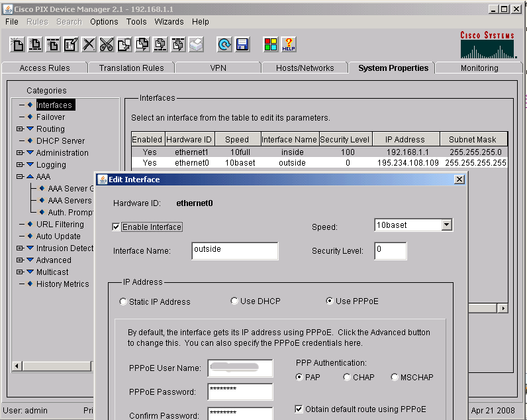527x420 pixels.
Task: Click the Save floppy disk icon
Action: tap(242, 44)
